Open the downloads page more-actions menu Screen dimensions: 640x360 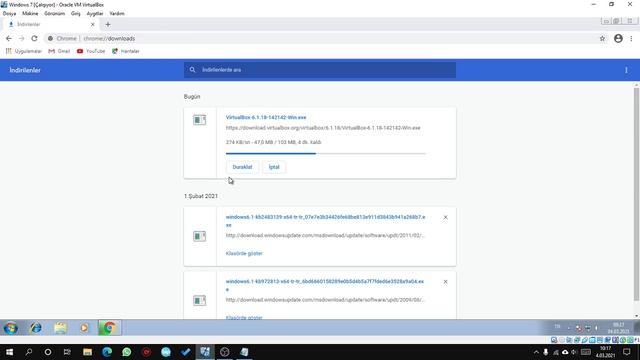tap(626, 70)
